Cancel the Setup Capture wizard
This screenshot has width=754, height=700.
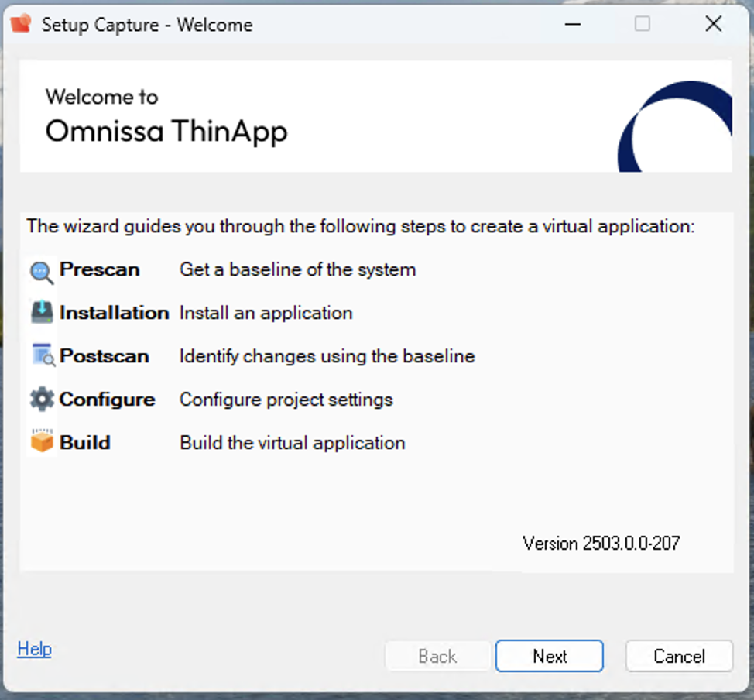[679, 656]
